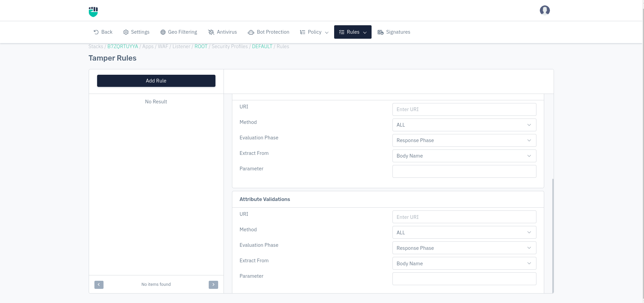644x303 pixels.
Task: Focus Attribute Validations Enter URI field
Action: point(464,217)
